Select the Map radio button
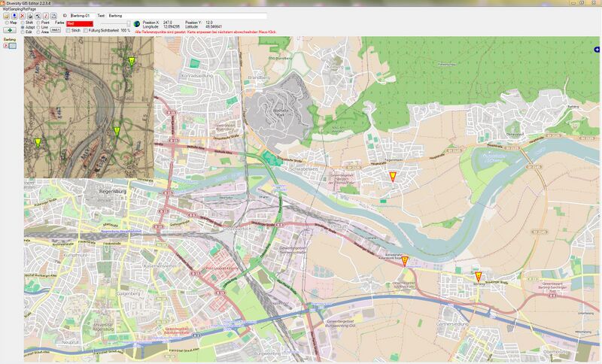 pos(7,23)
